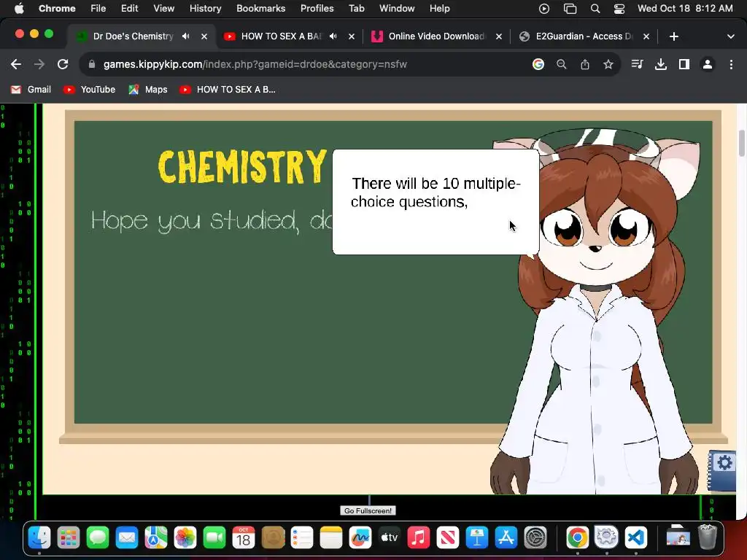
Task: Open the Apple menu
Action: 19,9
